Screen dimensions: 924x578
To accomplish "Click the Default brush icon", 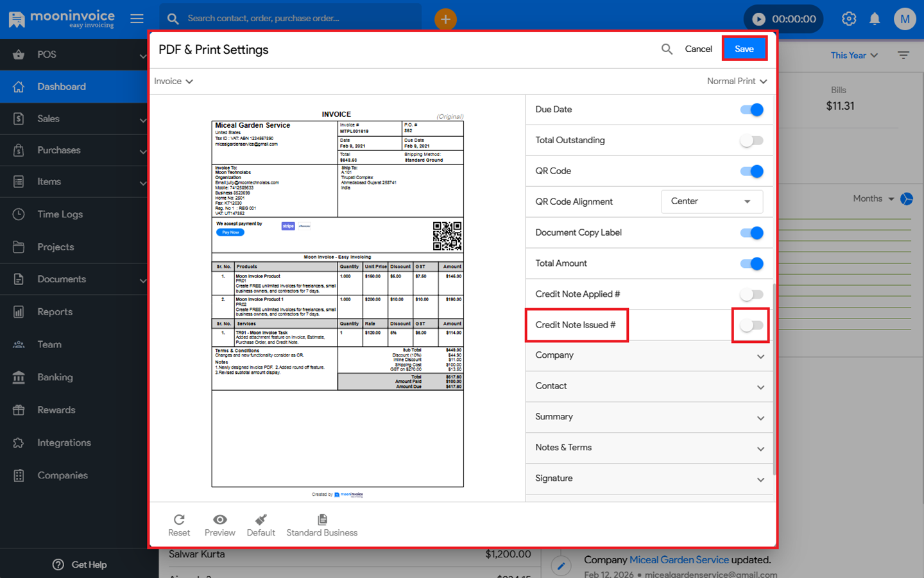I will click(x=261, y=520).
